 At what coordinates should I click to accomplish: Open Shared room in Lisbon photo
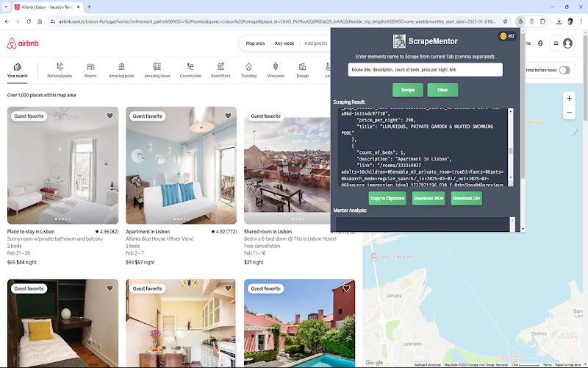(287, 165)
